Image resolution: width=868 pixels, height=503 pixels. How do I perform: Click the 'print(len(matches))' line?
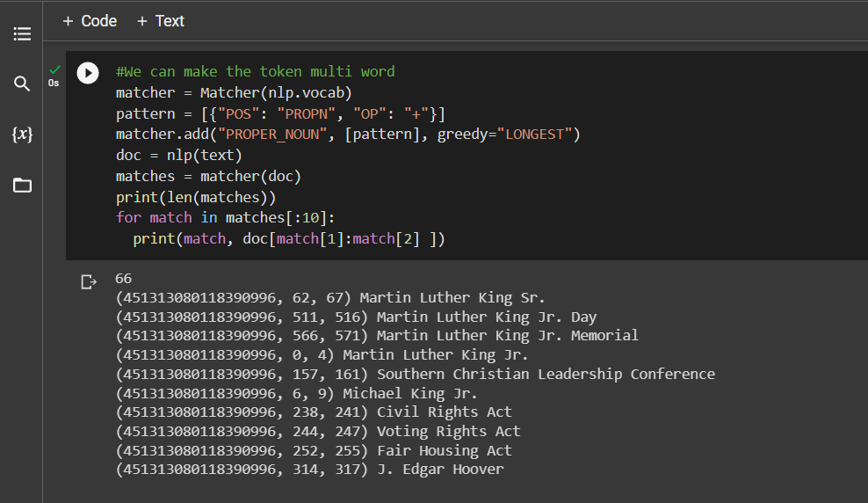click(196, 197)
